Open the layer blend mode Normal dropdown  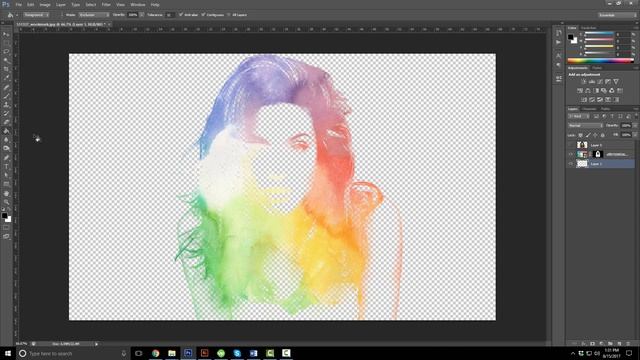585,126
